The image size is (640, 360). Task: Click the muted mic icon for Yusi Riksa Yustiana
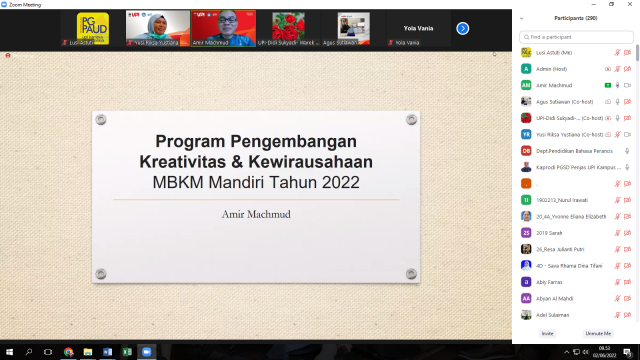(618, 134)
